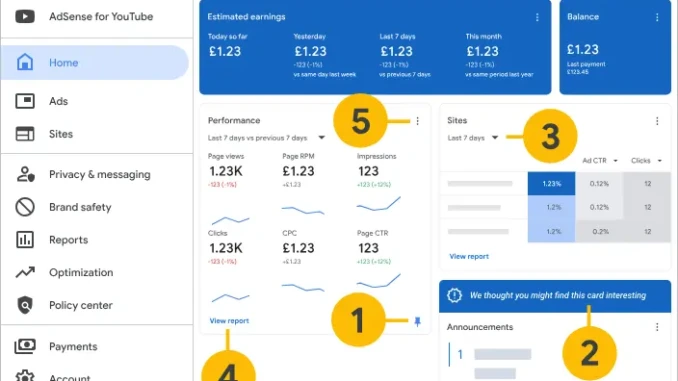Open Sites card three-dot menu
This screenshot has height=381, width=678.
tap(657, 121)
